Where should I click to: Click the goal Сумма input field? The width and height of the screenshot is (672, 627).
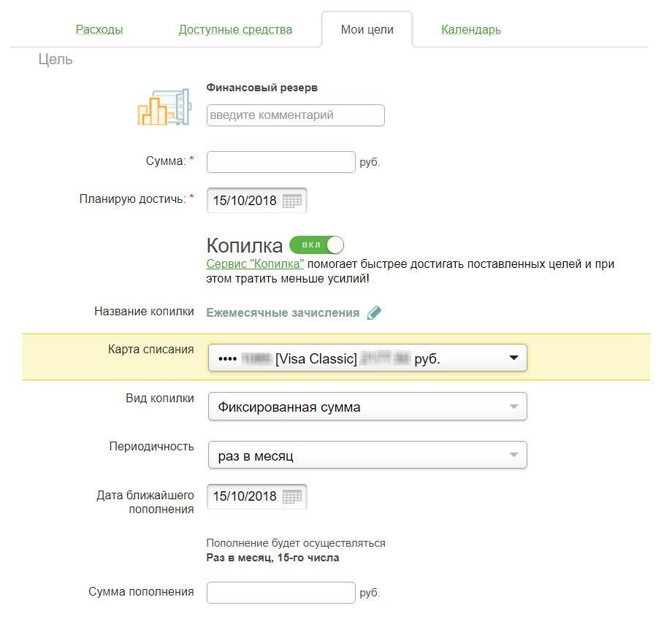pos(281,162)
